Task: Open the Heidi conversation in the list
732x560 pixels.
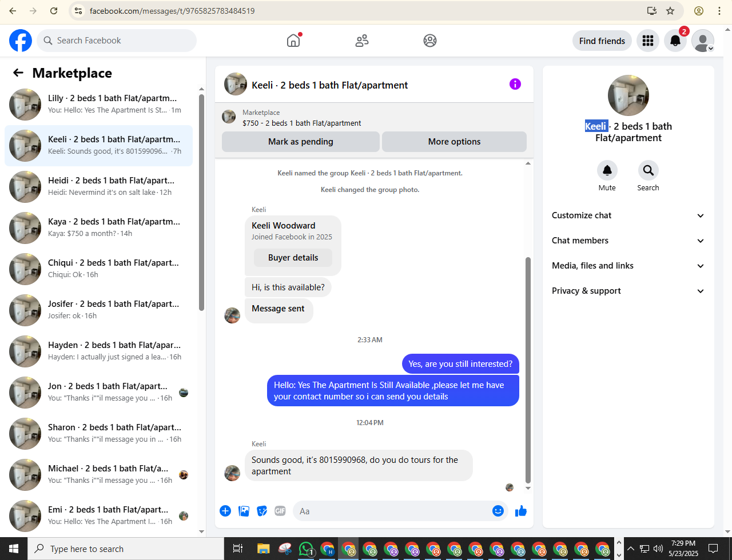Action: (98, 187)
